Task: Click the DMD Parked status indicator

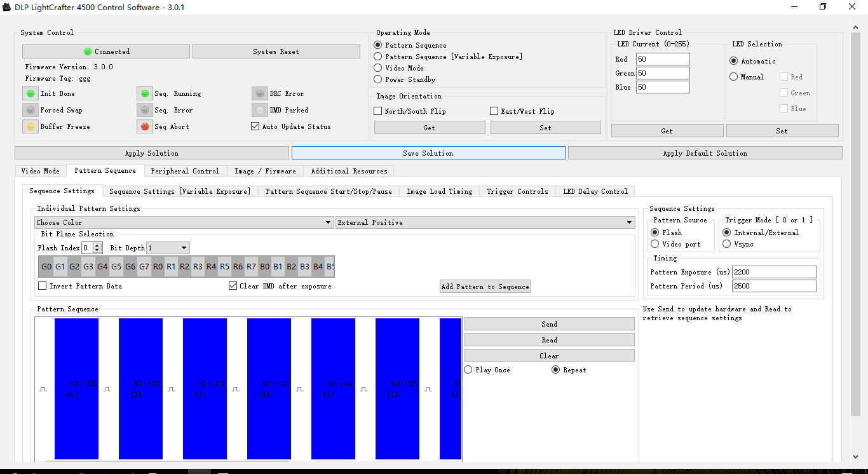Action: click(x=259, y=110)
